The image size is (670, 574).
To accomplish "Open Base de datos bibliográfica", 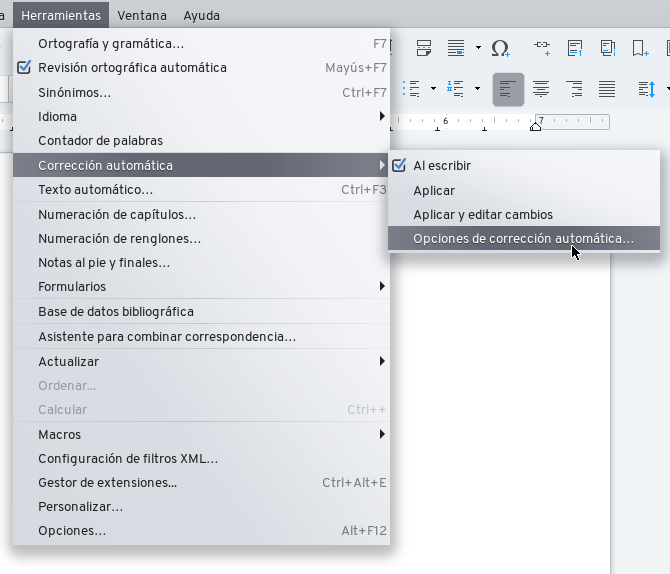I will point(201,312).
